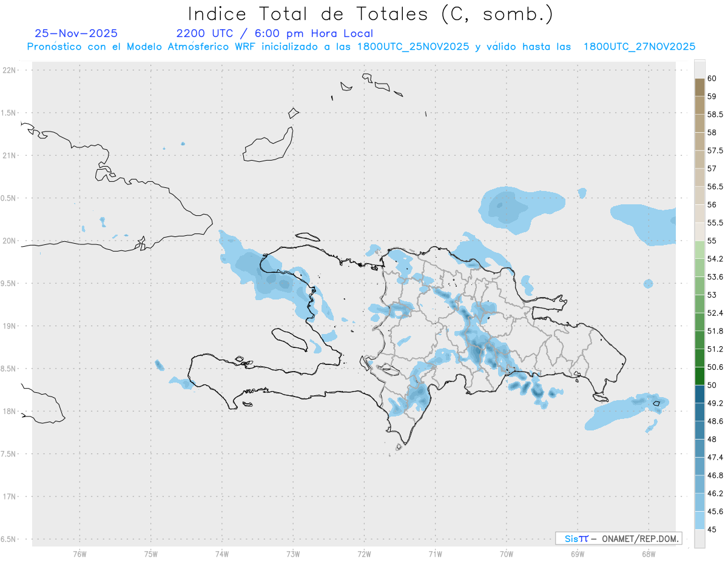This screenshot has width=728, height=562.
Task: Click the "18N" latitude label
Action: click(10, 412)
